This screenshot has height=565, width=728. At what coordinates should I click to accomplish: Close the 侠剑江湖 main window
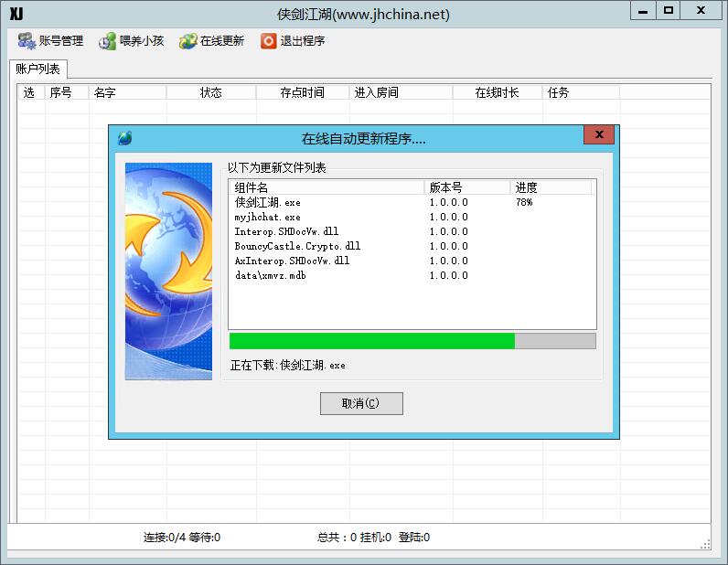[x=701, y=11]
